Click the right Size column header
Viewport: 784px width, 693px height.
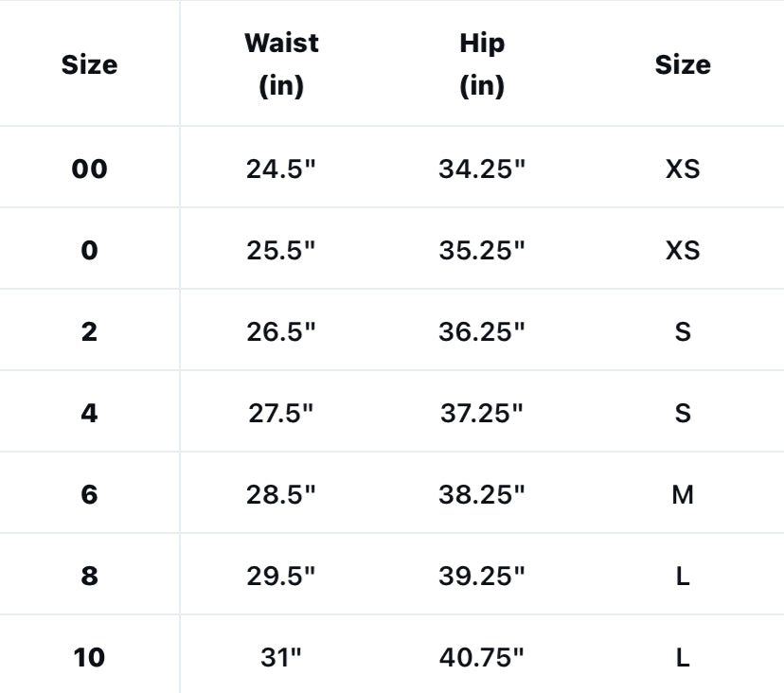683,64
